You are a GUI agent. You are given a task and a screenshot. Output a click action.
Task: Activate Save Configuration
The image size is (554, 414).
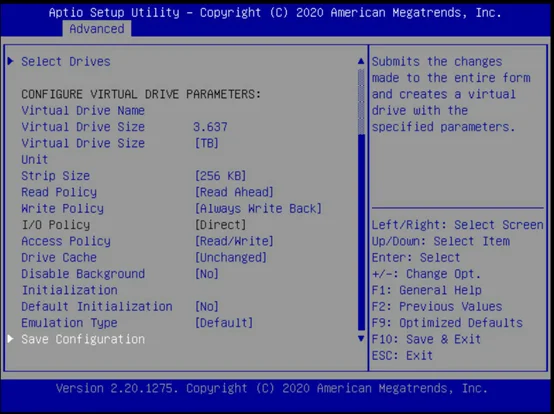pyautogui.click(x=83, y=339)
